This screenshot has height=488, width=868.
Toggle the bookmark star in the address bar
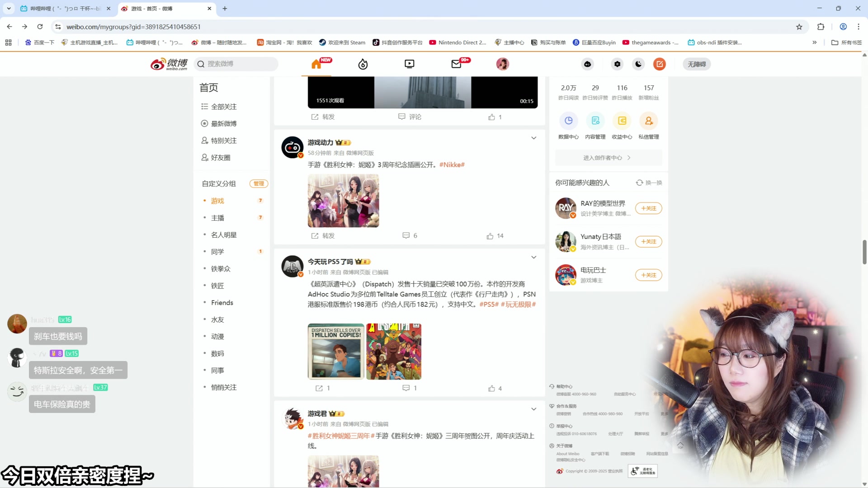pyautogui.click(x=799, y=27)
